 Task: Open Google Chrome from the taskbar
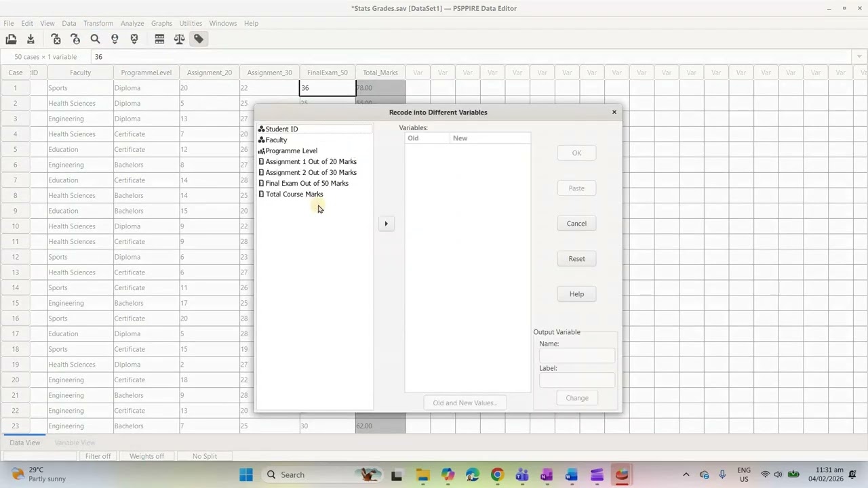tap(497, 474)
